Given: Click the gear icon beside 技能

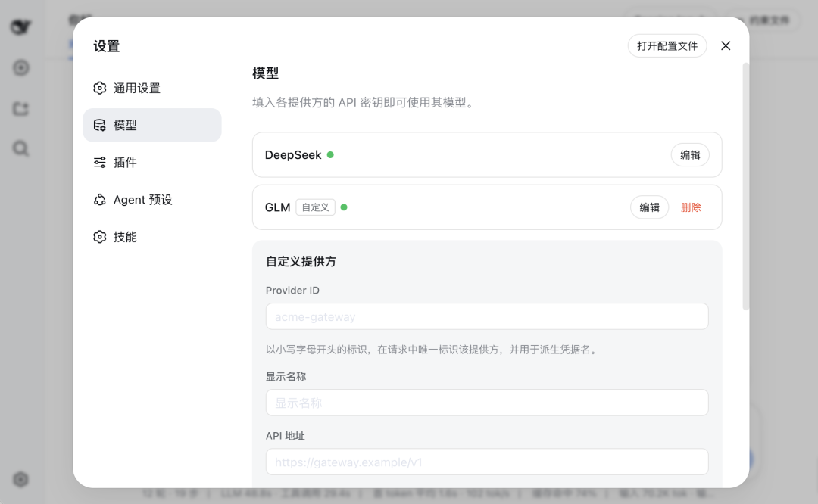Looking at the screenshot, I should (100, 237).
